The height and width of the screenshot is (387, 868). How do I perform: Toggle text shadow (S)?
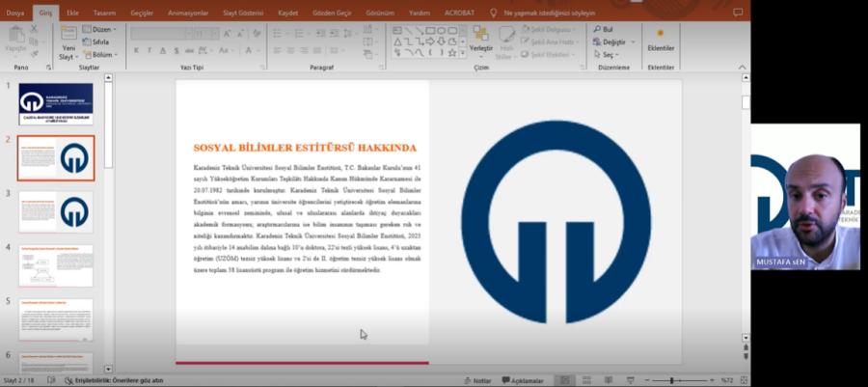[x=176, y=50]
